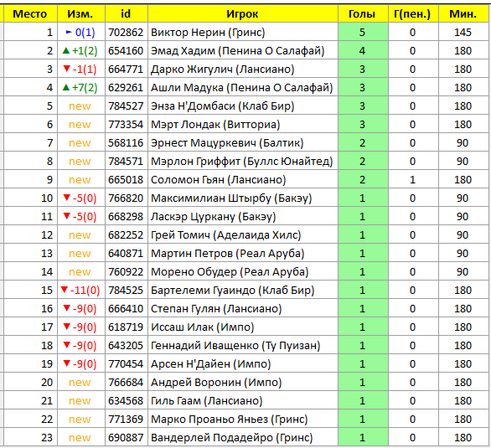Select the Г(пен.) column header
Viewport: 491px width, 448px height.
tap(413, 13)
